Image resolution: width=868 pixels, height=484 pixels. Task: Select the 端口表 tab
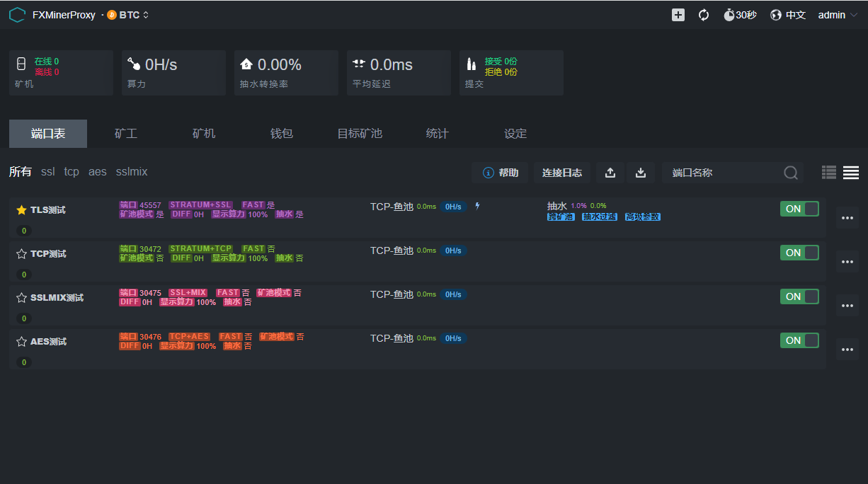coord(48,134)
